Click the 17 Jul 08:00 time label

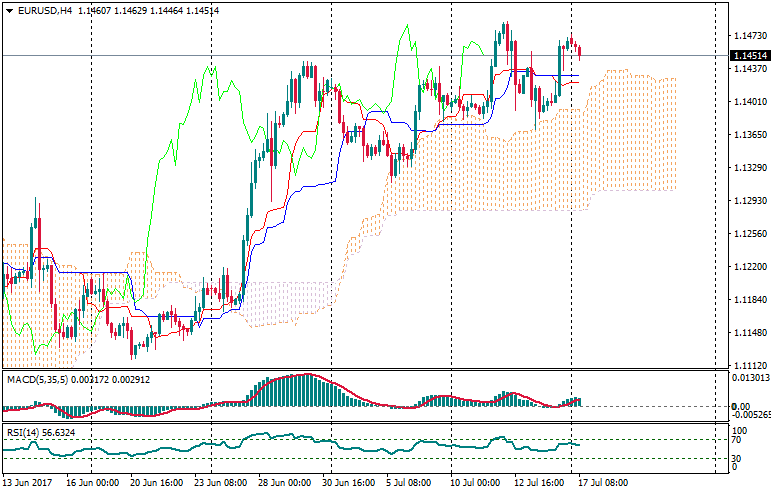pos(601,482)
